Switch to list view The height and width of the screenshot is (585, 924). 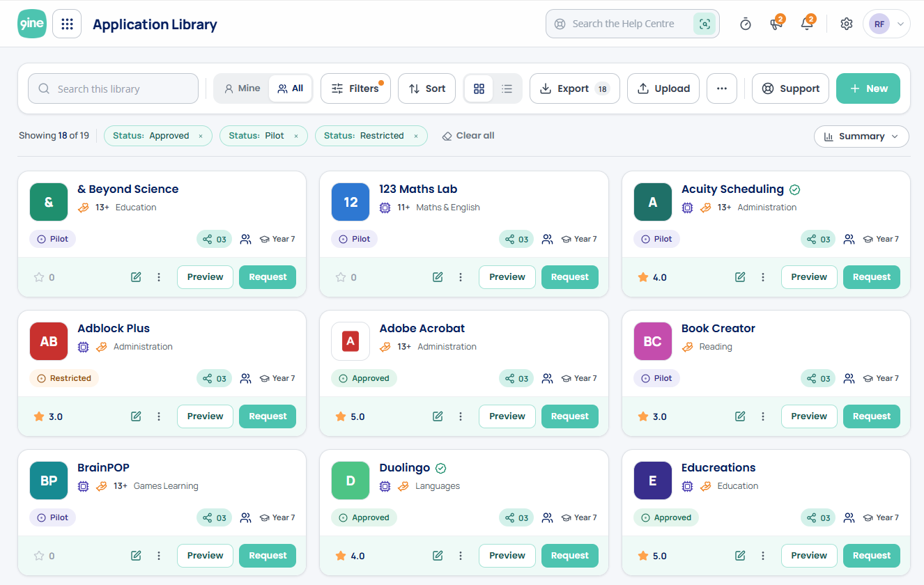pos(507,88)
